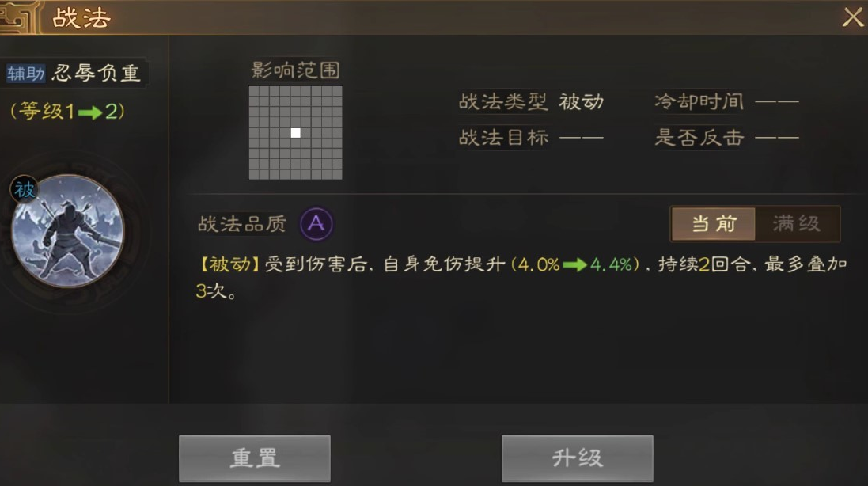Click the green arrow between 4.0% and 4.4%

pyautogui.click(x=574, y=265)
